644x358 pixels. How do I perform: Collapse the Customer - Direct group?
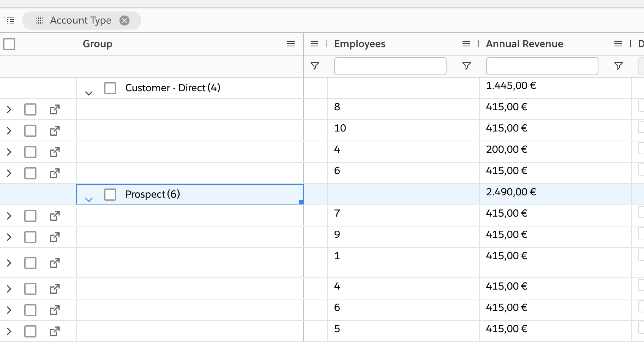(x=89, y=93)
